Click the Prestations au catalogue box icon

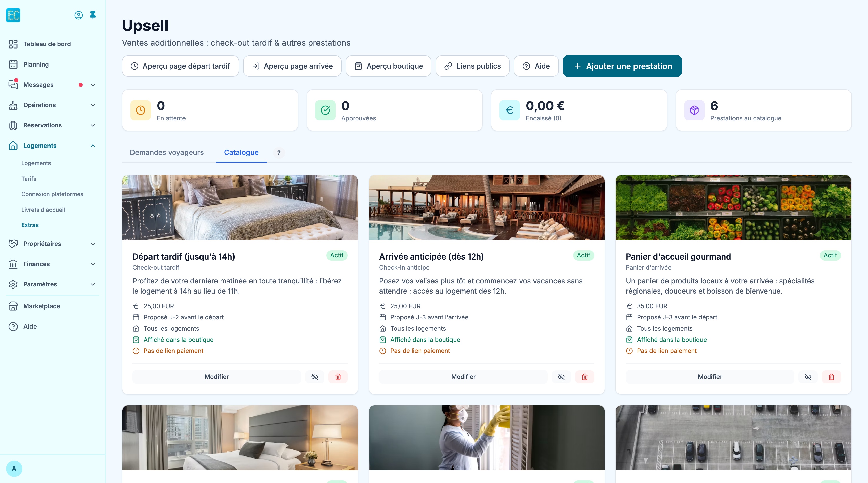(x=694, y=110)
